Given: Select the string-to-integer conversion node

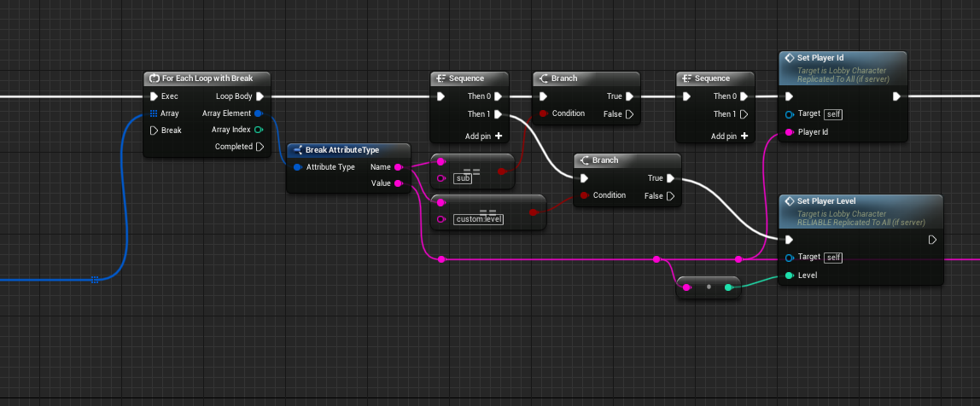Looking at the screenshot, I should point(709,287).
